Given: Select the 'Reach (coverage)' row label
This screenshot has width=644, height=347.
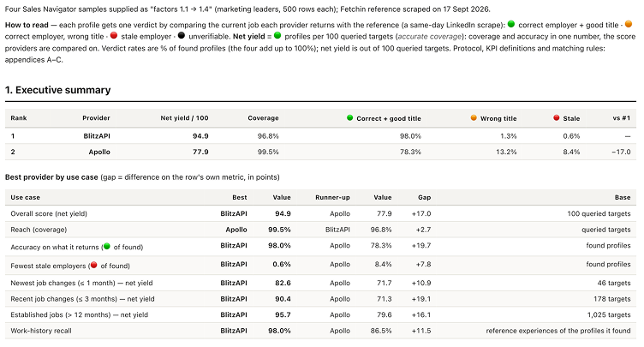Looking at the screenshot, I should (39, 230).
